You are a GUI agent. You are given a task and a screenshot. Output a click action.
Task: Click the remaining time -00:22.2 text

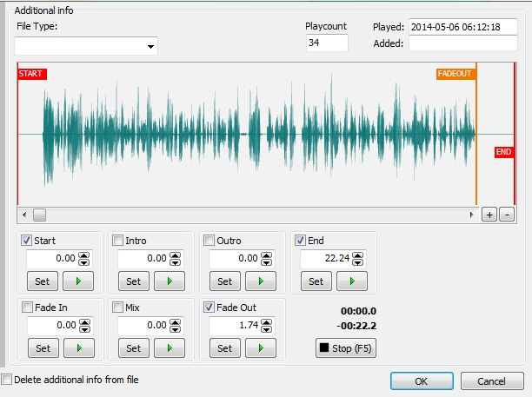(356, 326)
